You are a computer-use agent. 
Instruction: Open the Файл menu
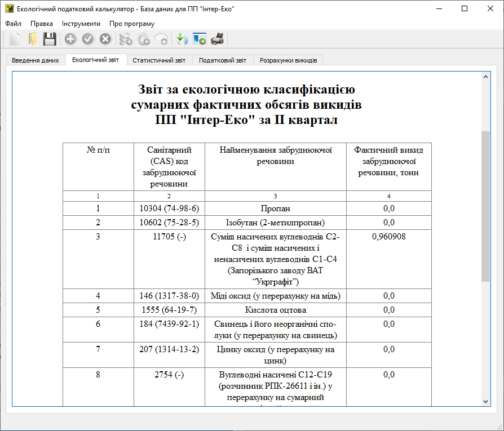[x=13, y=24]
